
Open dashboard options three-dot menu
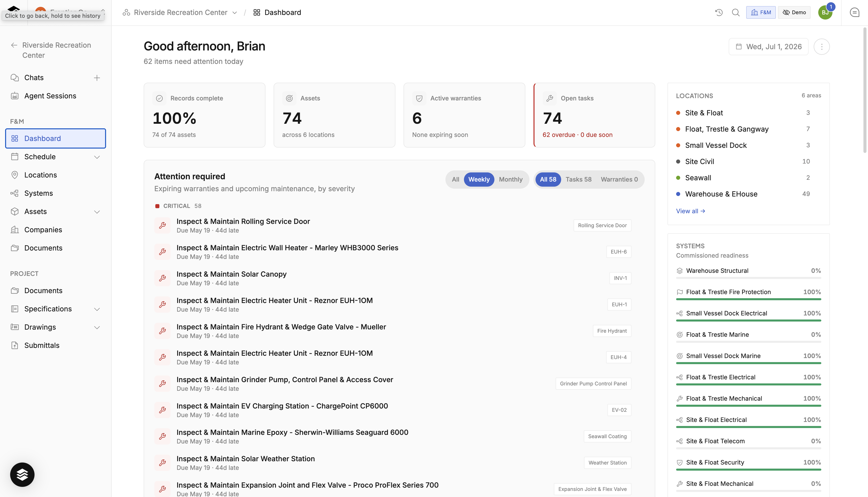pyautogui.click(x=822, y=46)
